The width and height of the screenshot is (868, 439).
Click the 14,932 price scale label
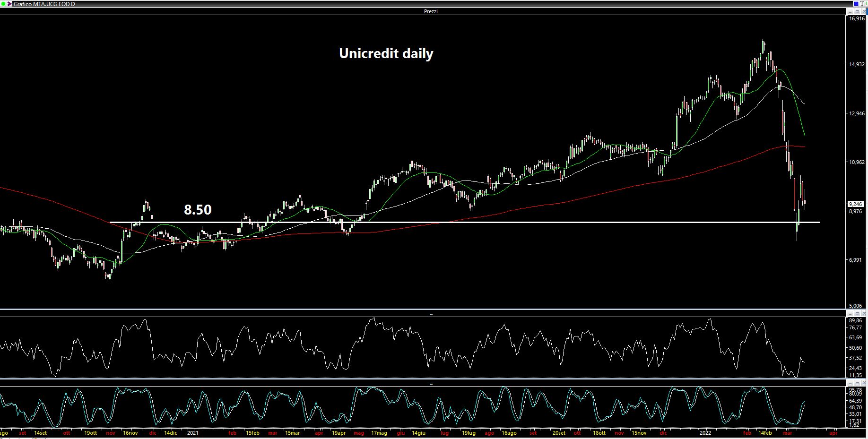[x=857, y=64]
